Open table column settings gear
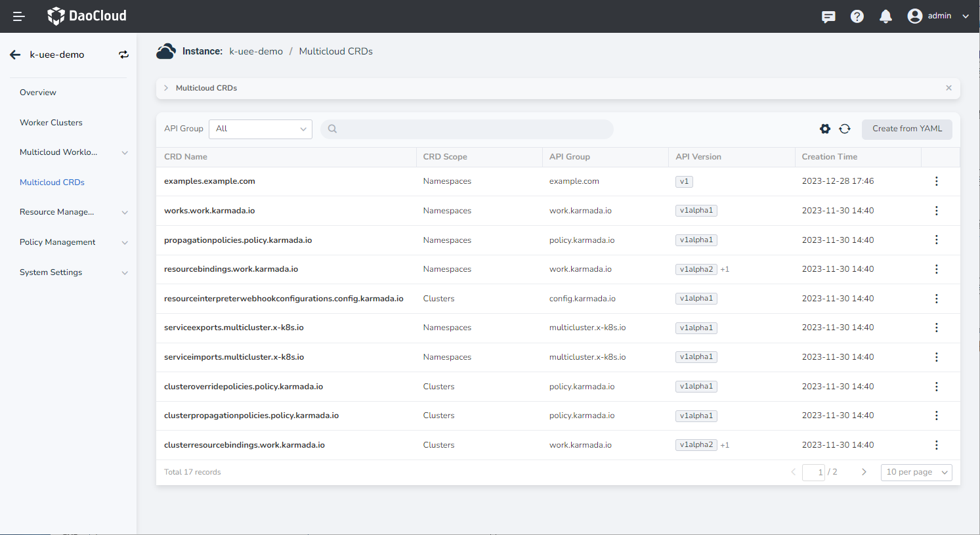Image resolution: width=980 pixels, height=535 pixels. click(825, 129)
